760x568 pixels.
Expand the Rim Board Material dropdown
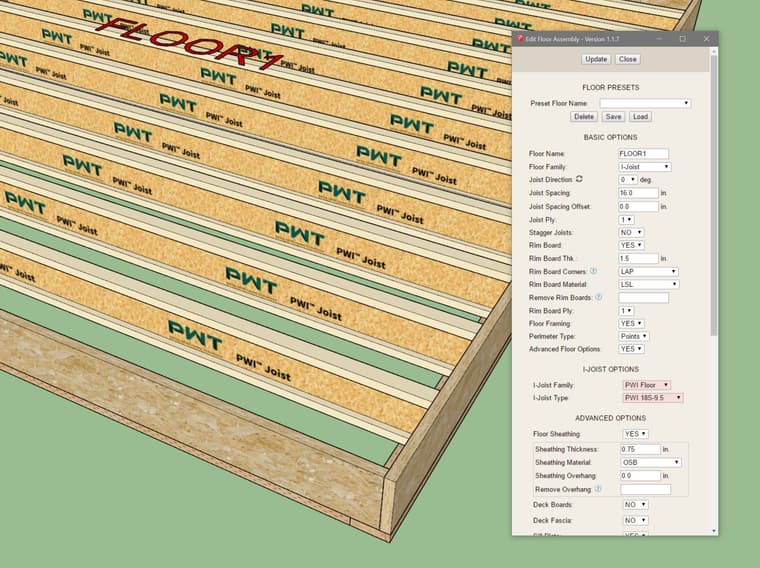click(x=648, y=284)
